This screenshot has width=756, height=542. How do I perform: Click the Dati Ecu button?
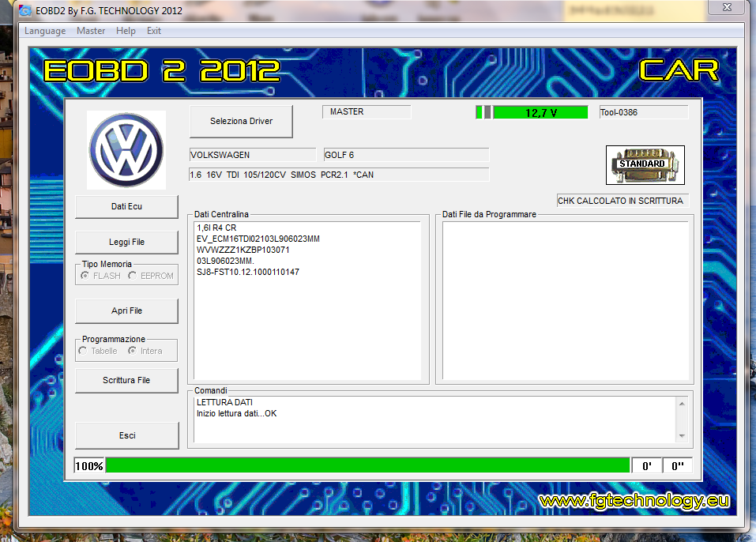coord(127,206)
